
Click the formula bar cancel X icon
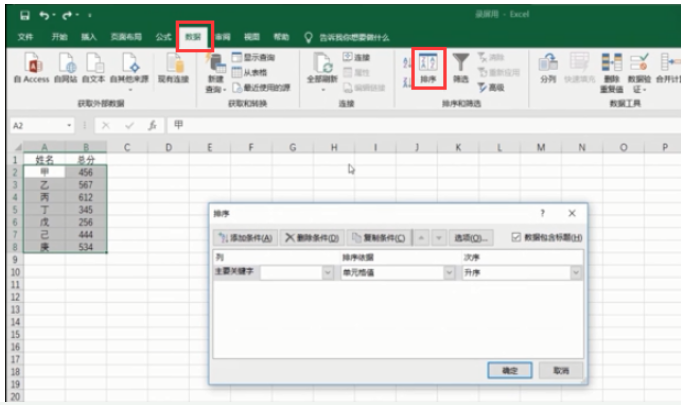[x=106, y=125]
